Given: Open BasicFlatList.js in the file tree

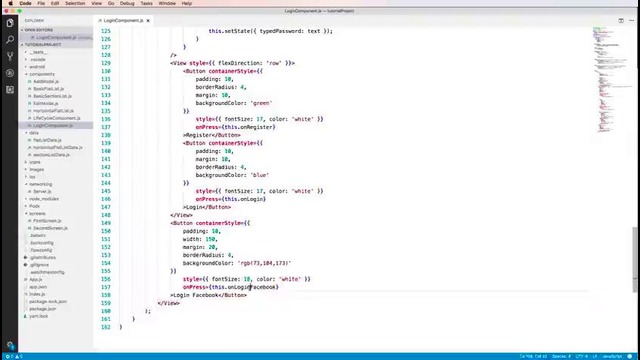Looking at the screenshot, I should (x=48, y=89).
